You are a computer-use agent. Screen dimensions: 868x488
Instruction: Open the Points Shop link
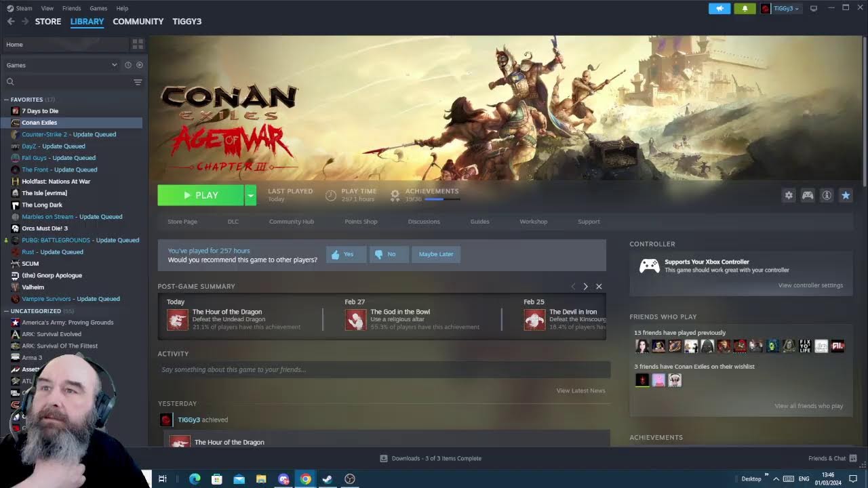tap(361, 222)
